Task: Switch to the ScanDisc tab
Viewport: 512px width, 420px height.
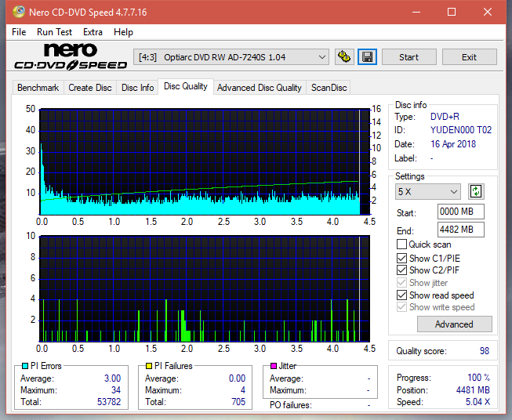Action: [329, 88]
